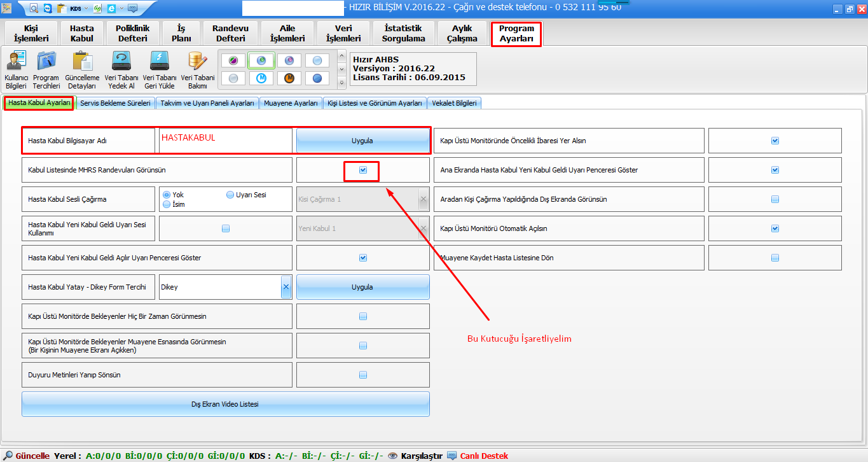Image resolution: width=868 pixels, height=462 pixels.
Task: Enable Duyuru Metinleri Yanıp Sönsün checkbox
Action: [363, 375]
